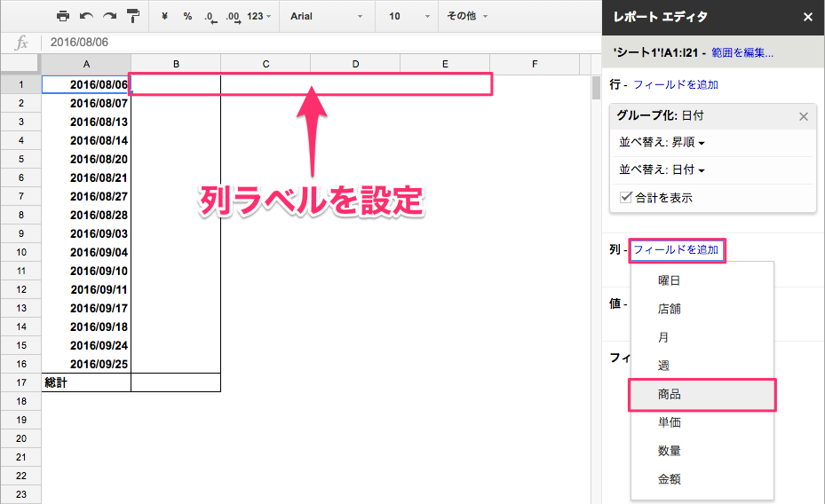Open the その他 toolbar menu
This screenshot has height=504, width=825.
coord(467,16)
